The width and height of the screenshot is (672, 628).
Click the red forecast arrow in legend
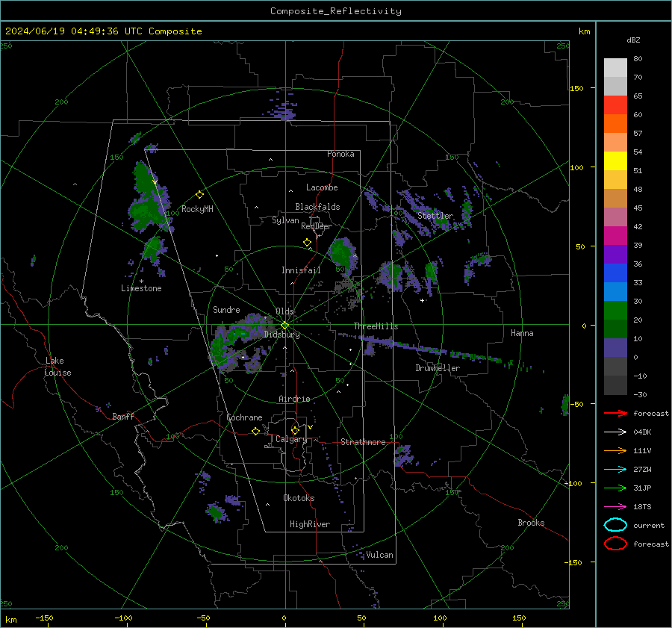(615, 413)
